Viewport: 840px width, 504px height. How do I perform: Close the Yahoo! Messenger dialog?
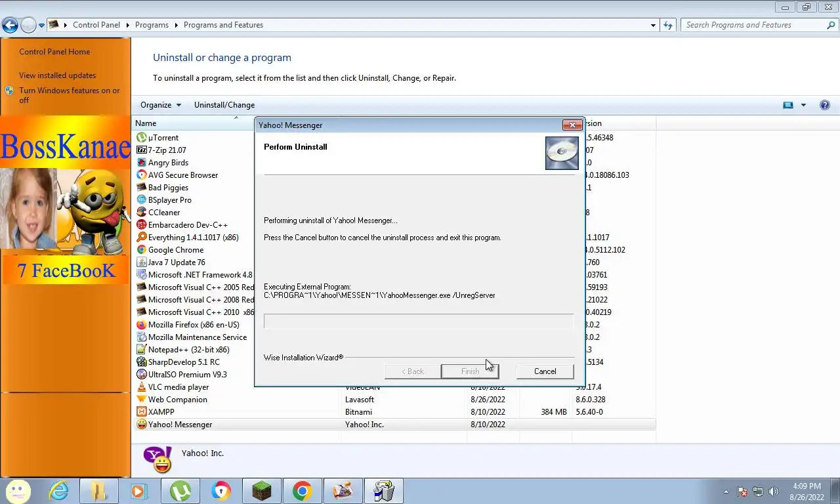tap(572, 125)
